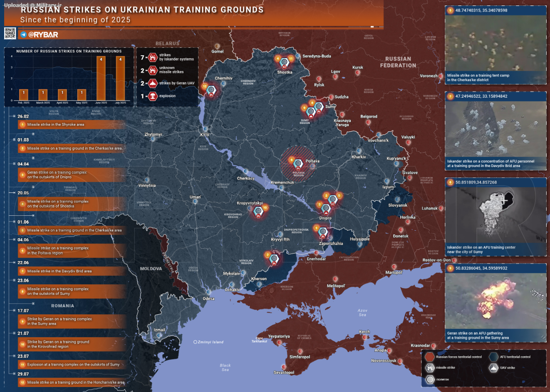Select 'Missile strike in the Davydiv Brid area' entry

pyautogui.click(x=72, y=271)
